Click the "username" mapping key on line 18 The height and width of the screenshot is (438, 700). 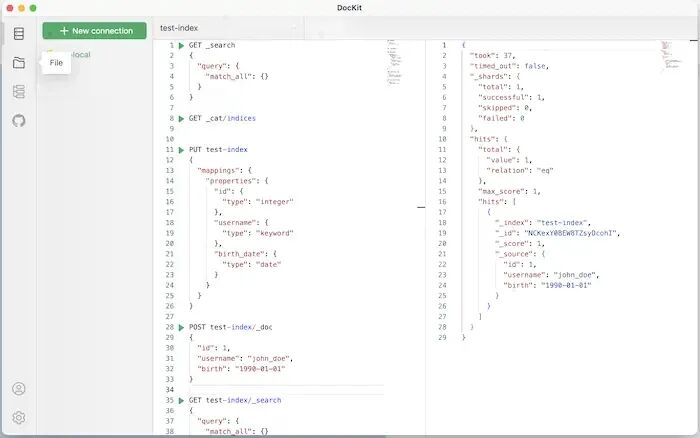click(x=236, y=223)
